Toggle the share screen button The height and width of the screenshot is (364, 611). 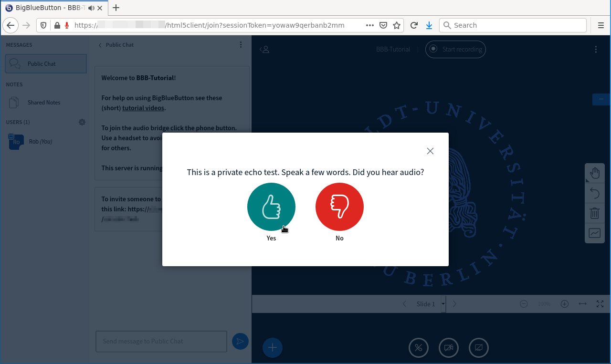(x=479, y=348)
